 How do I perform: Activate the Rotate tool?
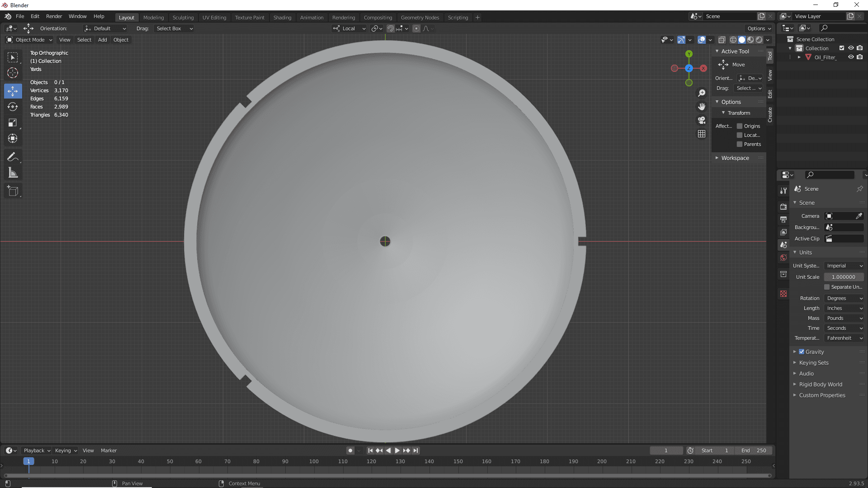[x=13, y=107]
